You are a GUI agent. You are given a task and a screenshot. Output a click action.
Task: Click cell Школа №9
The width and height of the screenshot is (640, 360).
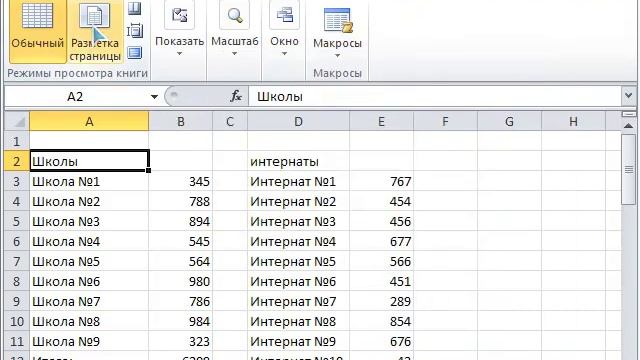[89, 341]
